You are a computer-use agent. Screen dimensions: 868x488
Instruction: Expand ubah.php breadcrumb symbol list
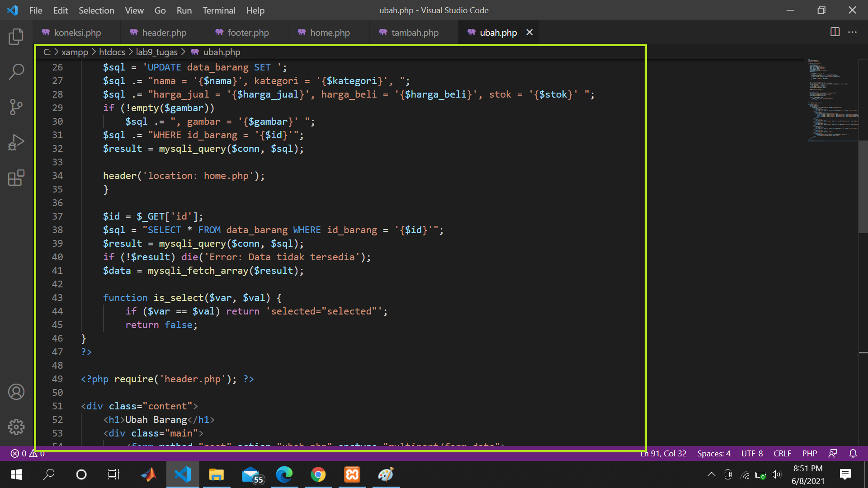[222, 52]
